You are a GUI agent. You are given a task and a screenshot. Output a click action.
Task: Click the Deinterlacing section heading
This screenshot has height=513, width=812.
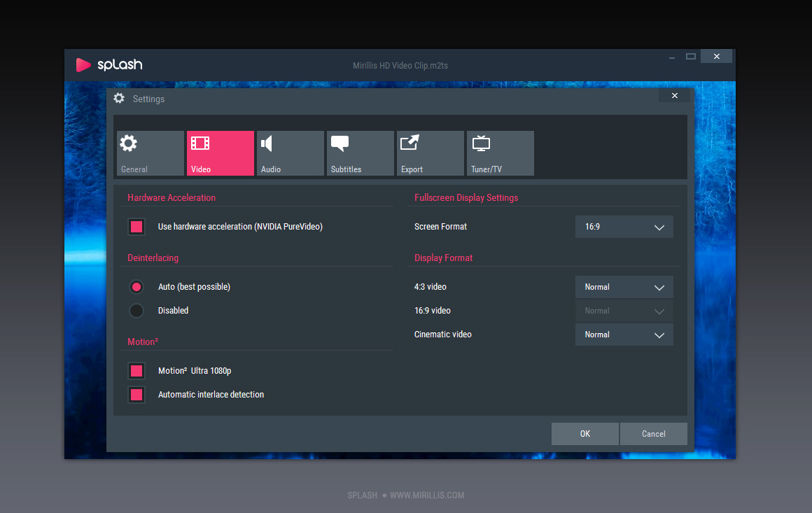(153, 258)
